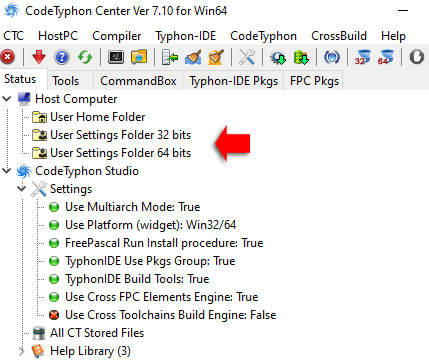Click the Typhon 32 build icon

tap(362, 57)
